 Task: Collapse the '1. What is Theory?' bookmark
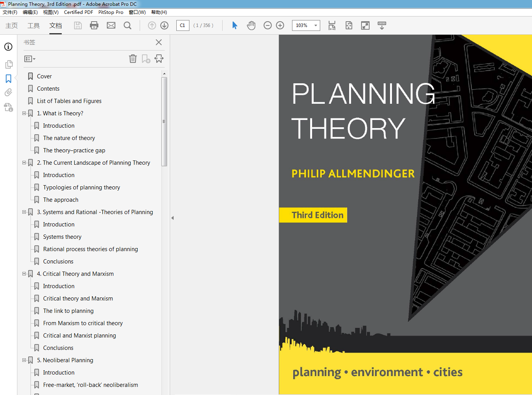(x=24, y=113)
